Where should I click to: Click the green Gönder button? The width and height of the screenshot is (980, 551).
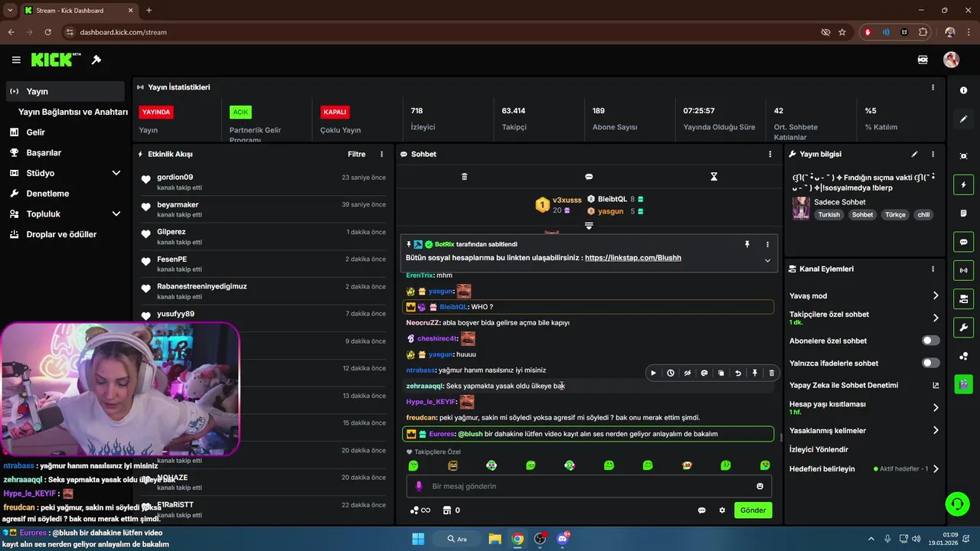click(x=753, y=510)
